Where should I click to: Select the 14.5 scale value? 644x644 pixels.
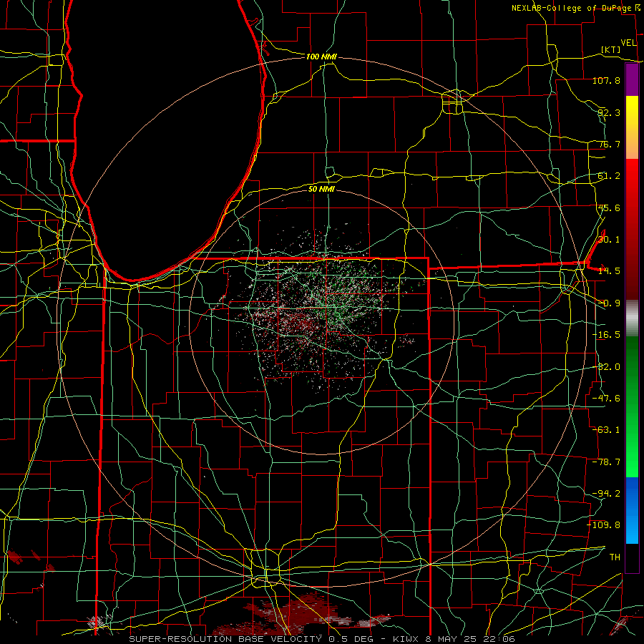[609, 271]
